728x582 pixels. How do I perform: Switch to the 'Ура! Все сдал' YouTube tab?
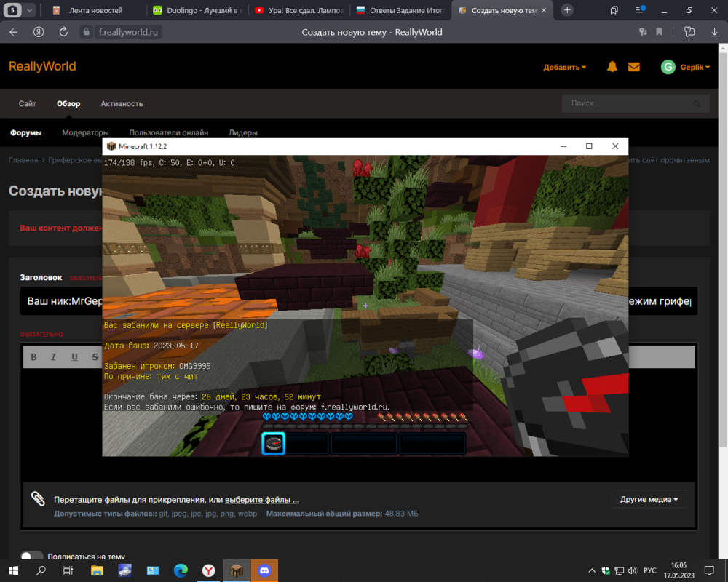(299, 10)
